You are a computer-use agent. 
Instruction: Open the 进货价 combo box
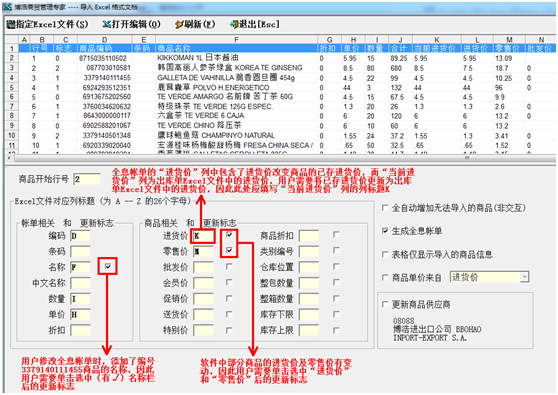click(x=490, y=277)
